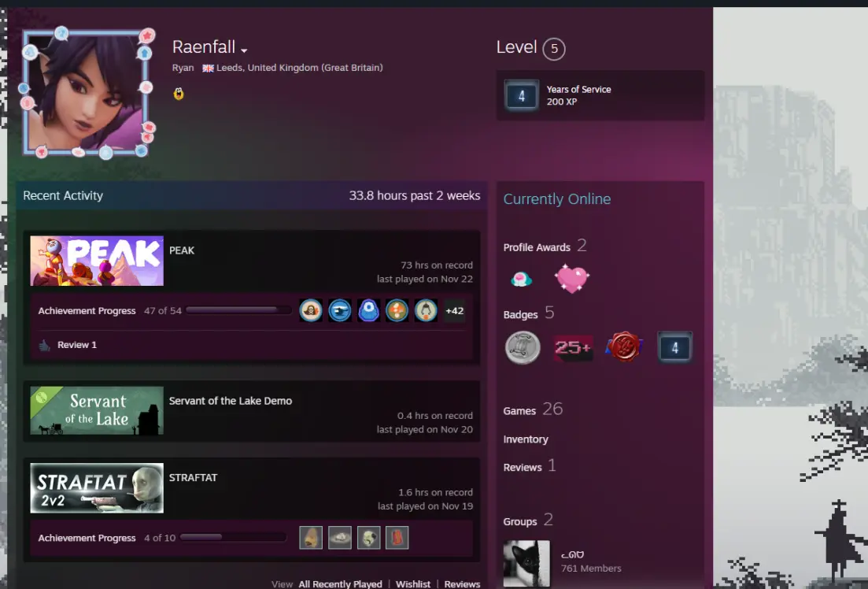Click the silver community badge icon

coord(523,347)
